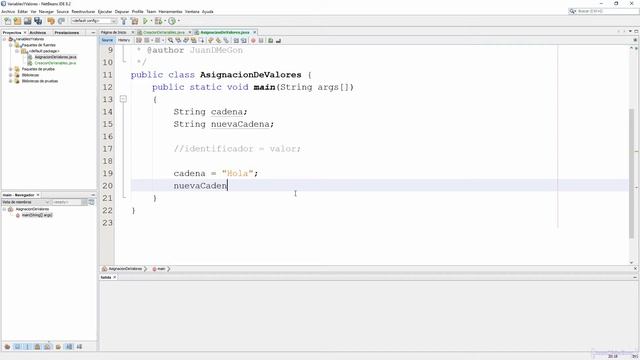Viewport: 640px width, 360px height.
Task: Click Uncomment icon at editor toolbar end
Action: (278, 40)
